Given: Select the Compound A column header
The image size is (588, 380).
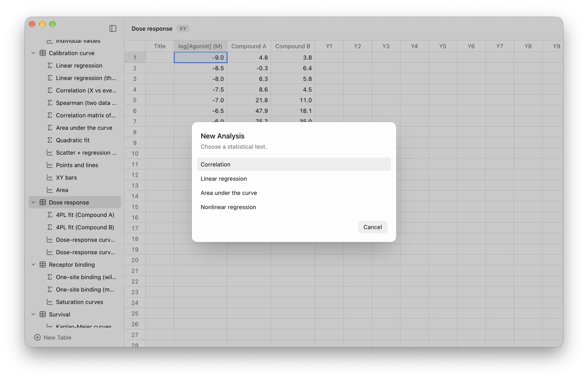Looking at the screenshot, I should pos(249,46).
